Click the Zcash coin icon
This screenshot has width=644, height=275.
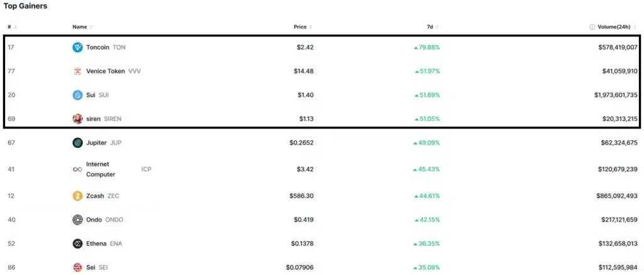(77, 196)
